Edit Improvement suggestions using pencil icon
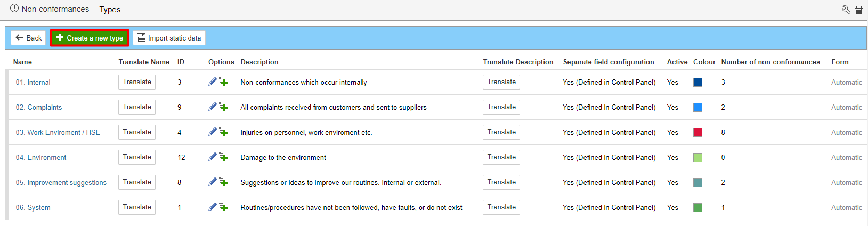The height and width of the screenshot is (226, 868). point(212,182)
